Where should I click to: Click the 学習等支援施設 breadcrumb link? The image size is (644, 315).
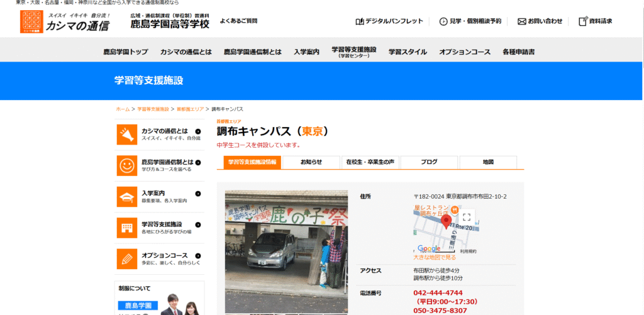click(153, 109)
